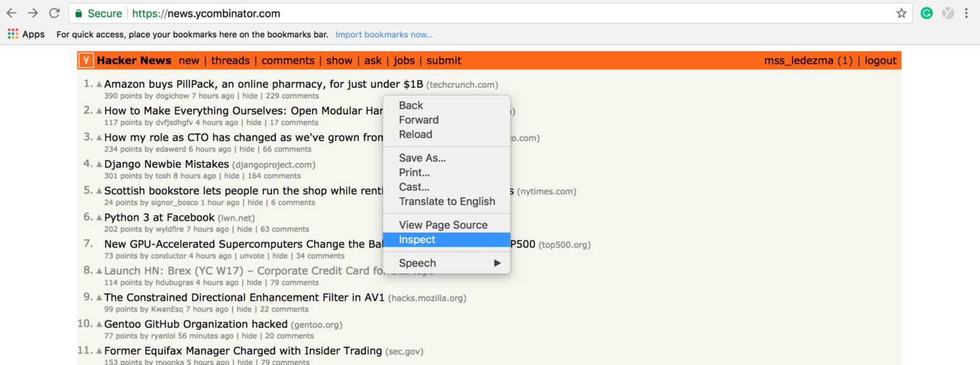Upvote the Amazon buys PillPack story

99,85
